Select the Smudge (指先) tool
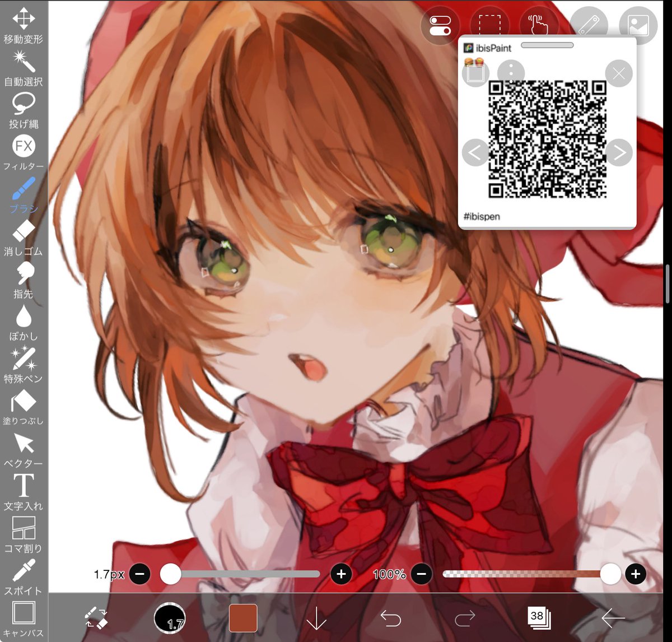This screenshot has height=642, width=672. 24,280
